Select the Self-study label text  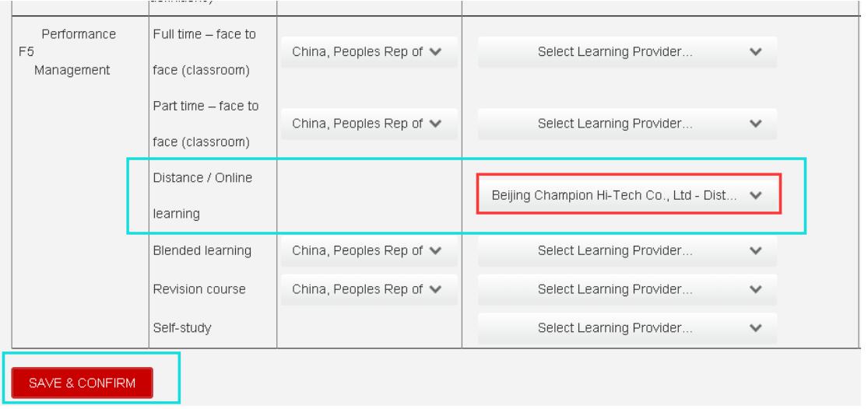point(181,327)
